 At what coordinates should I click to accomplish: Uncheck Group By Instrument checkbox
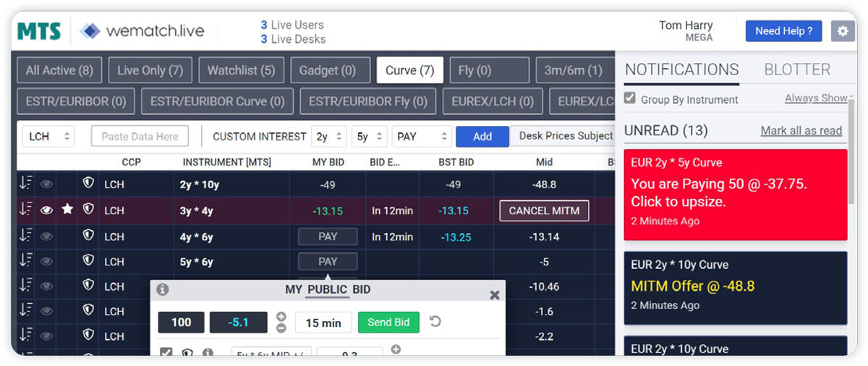coord(630,98)
